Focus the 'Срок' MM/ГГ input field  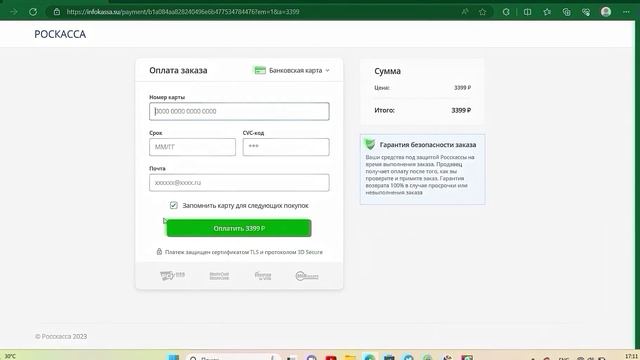(x=192, y=147)
